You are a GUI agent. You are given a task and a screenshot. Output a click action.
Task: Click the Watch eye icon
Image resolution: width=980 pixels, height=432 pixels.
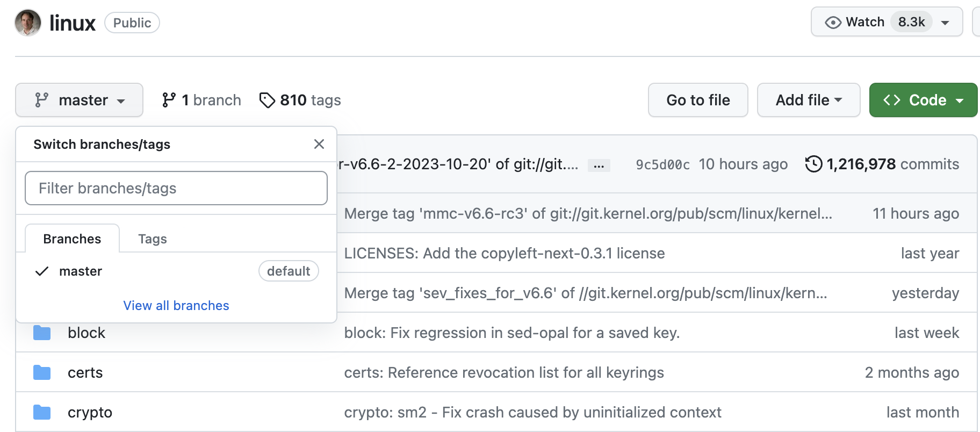click(833, 23)
